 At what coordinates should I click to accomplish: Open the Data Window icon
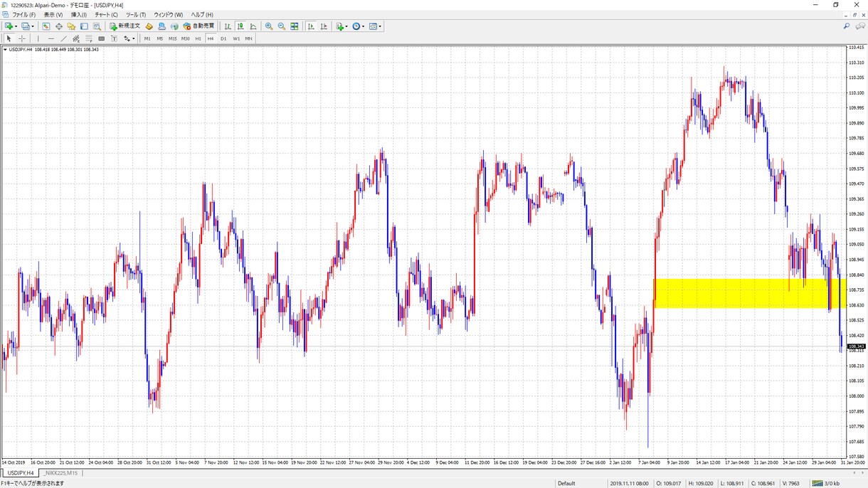coord(58,26)
